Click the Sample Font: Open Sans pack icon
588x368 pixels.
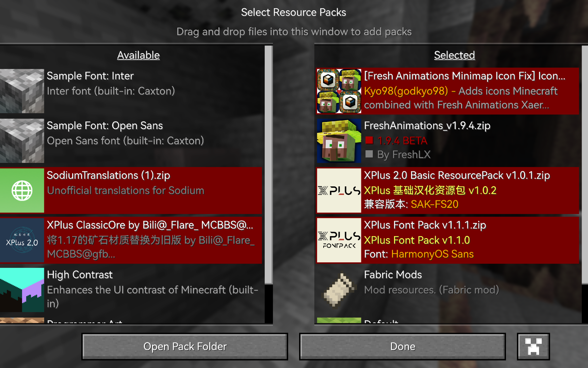22,141
